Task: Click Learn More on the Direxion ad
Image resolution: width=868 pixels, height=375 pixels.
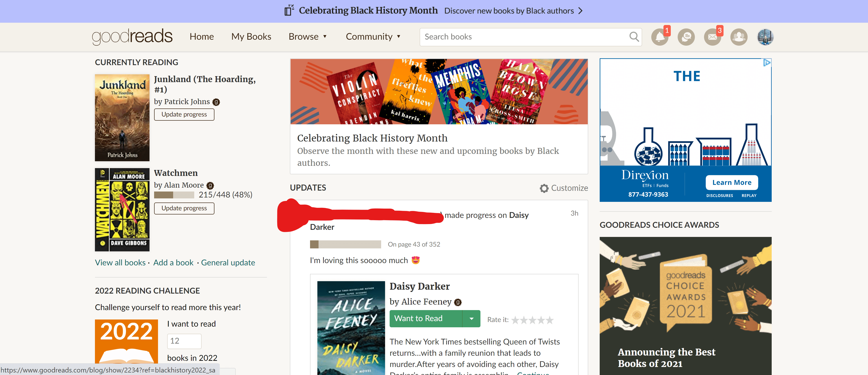Action: coord(732,182)
